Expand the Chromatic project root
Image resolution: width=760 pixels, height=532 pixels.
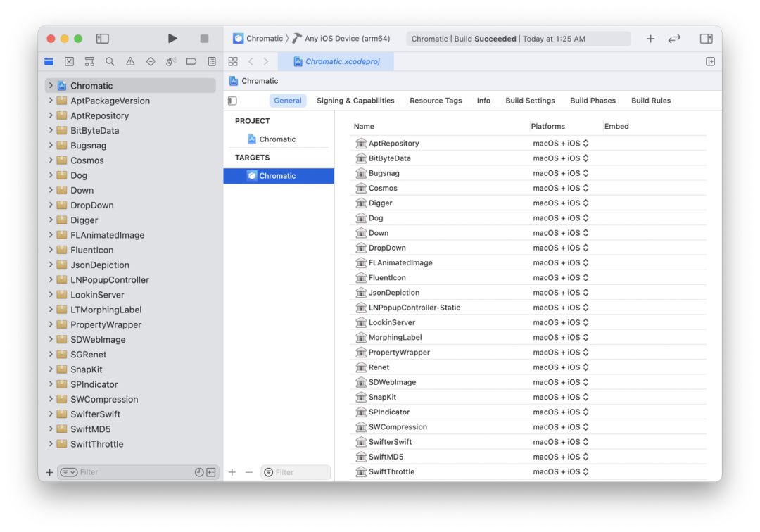51,86
